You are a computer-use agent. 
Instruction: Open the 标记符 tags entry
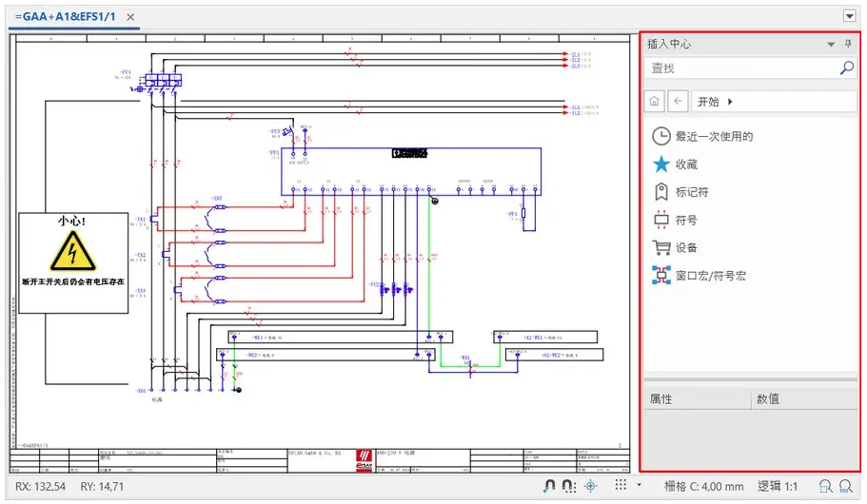[680, 192]
